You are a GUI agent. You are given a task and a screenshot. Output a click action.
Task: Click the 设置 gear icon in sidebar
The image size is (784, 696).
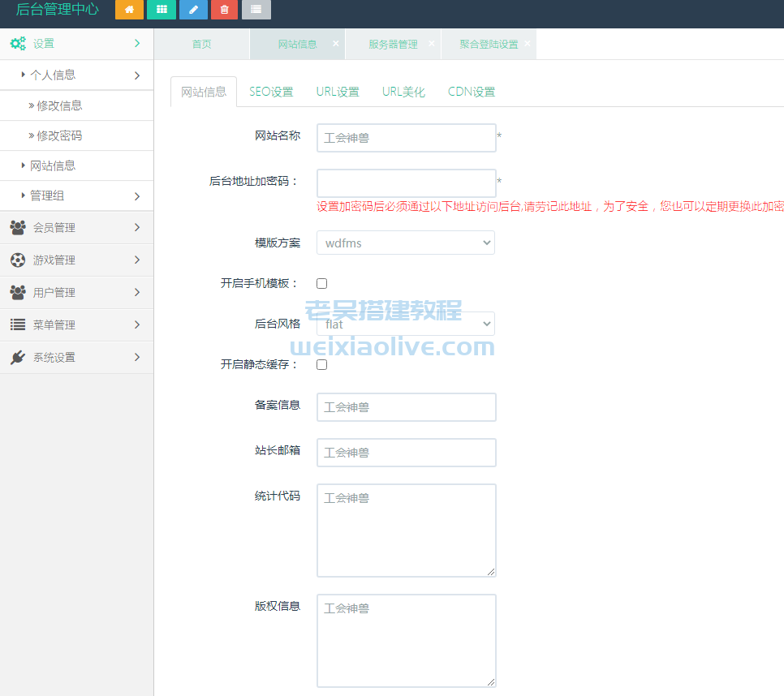coord(18,43)
